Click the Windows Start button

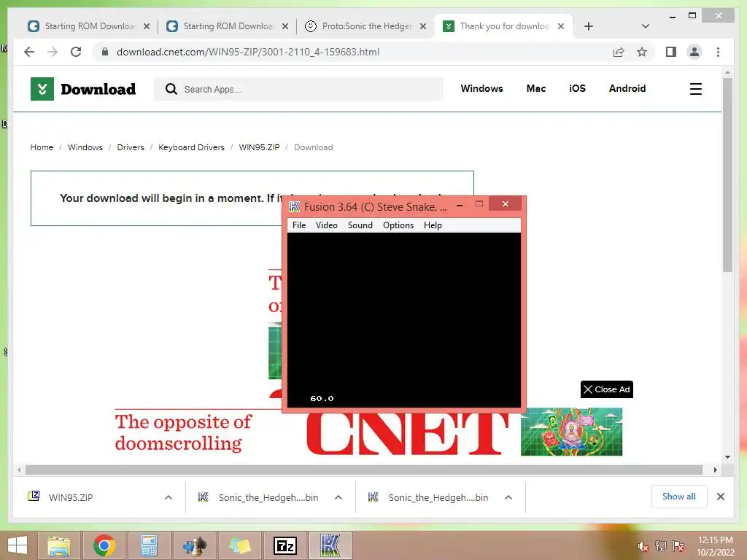coord(18,545)
